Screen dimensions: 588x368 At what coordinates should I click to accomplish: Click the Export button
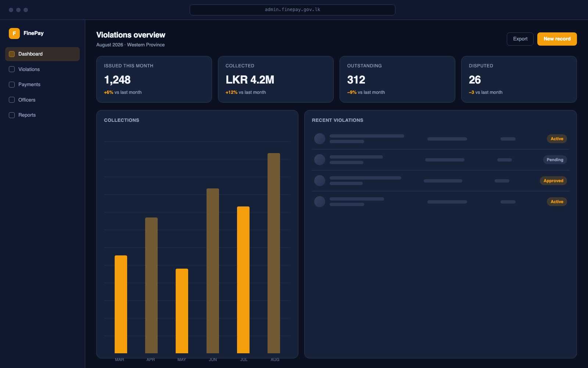pyautogui.click(x=520, y=39)
